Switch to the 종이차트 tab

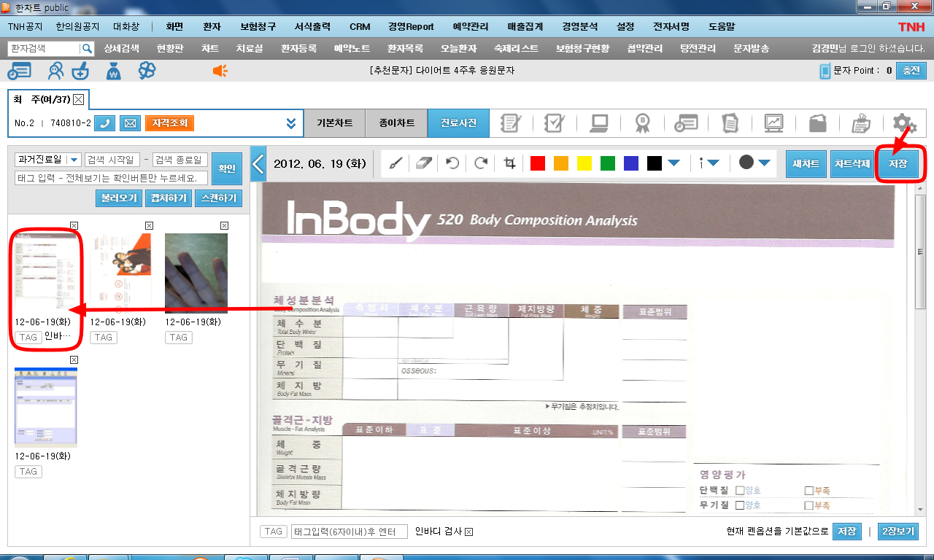pos(397,123)
